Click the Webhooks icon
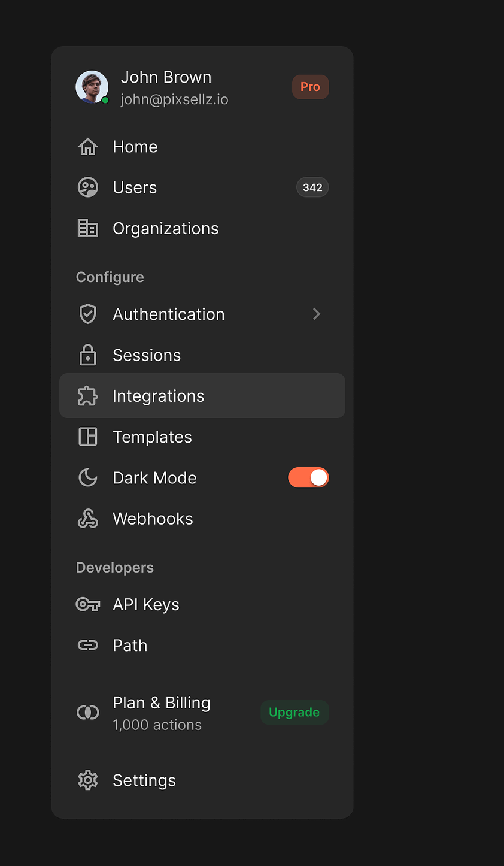Viewport: 504px width, 866px height. [88, 519]
